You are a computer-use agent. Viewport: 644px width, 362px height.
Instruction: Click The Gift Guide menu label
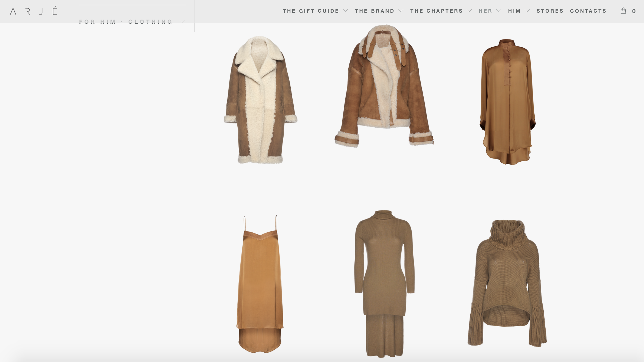tap(311, 11)
